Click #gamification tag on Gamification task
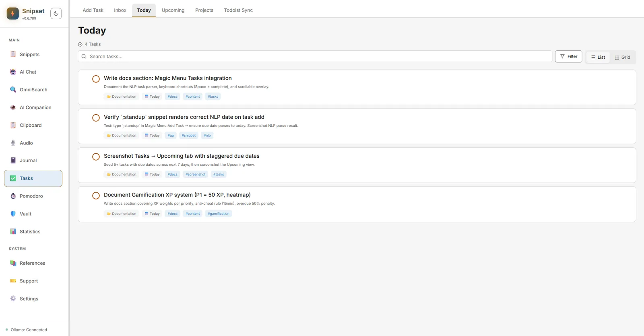 219,214
